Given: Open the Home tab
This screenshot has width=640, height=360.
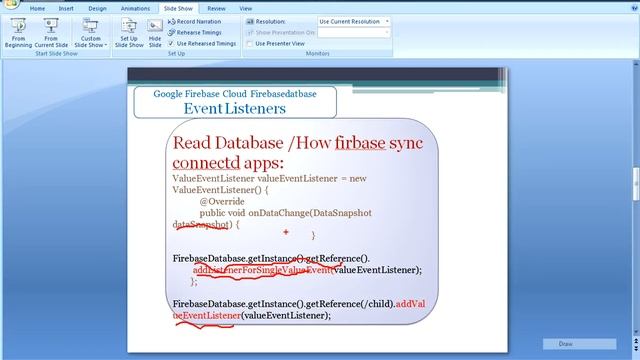Looking at the screenshot, I should click(37, 9).
